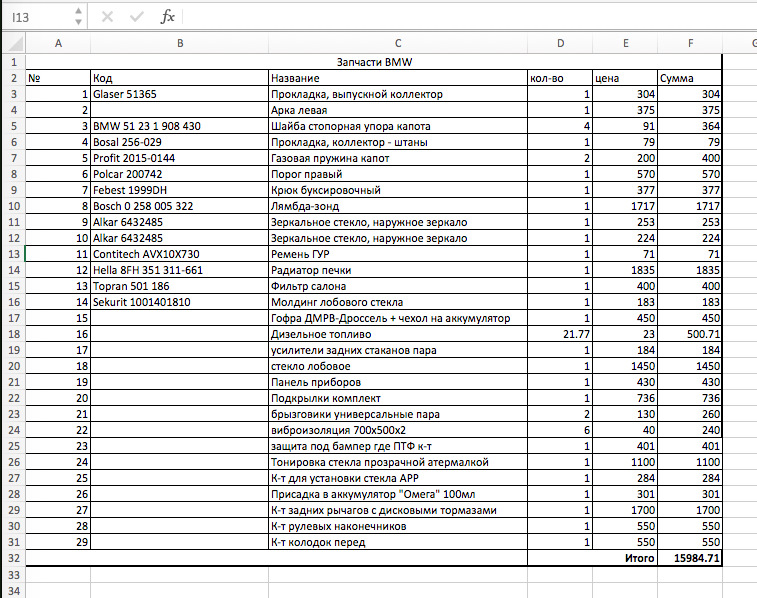This screenshot has height=598, width=757.
Task: Select row 32 header
Action: tap(14, 558)
